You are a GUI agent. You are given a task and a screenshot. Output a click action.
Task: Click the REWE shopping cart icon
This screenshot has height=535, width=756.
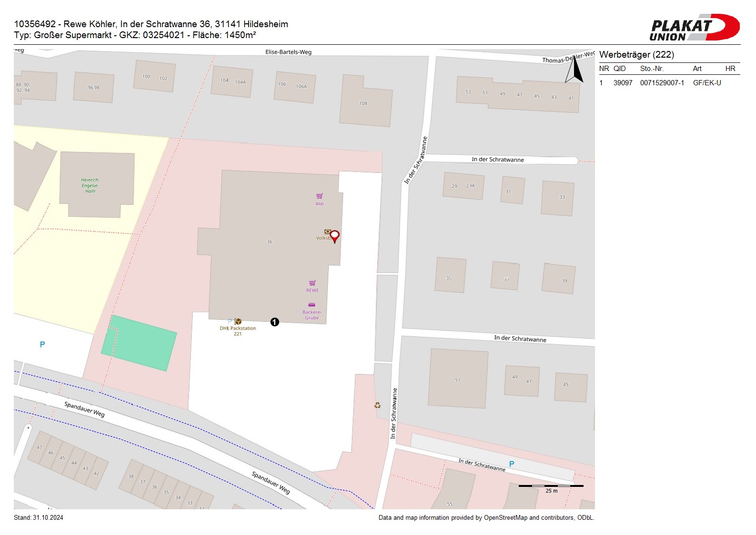312,283
